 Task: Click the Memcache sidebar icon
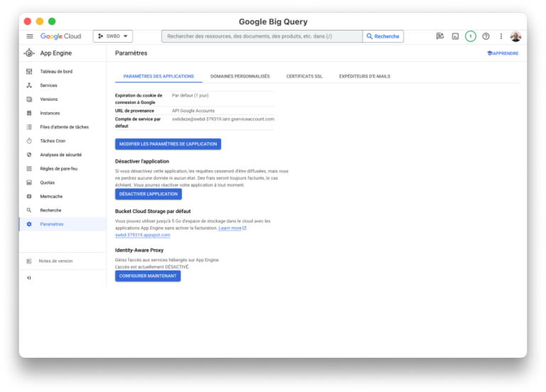point(29,197)
